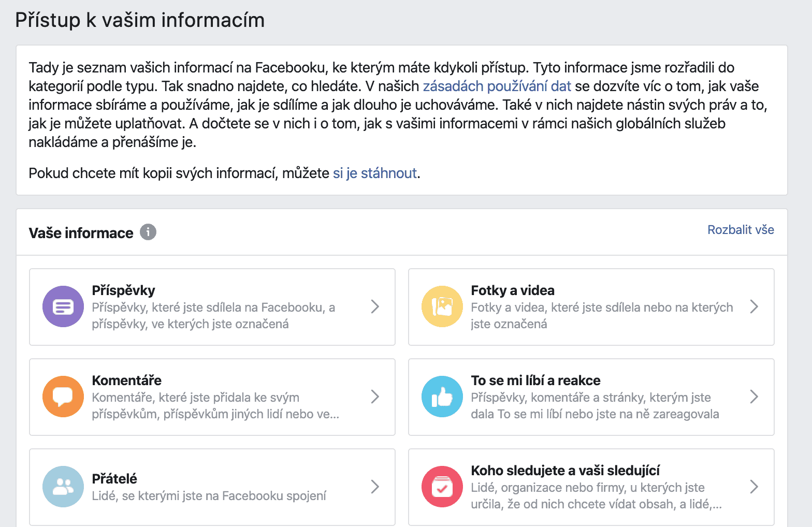Expand the Koho sledujete a vaši sledující chevron
This screenshot has width=812, height=527.
point(755,487)
